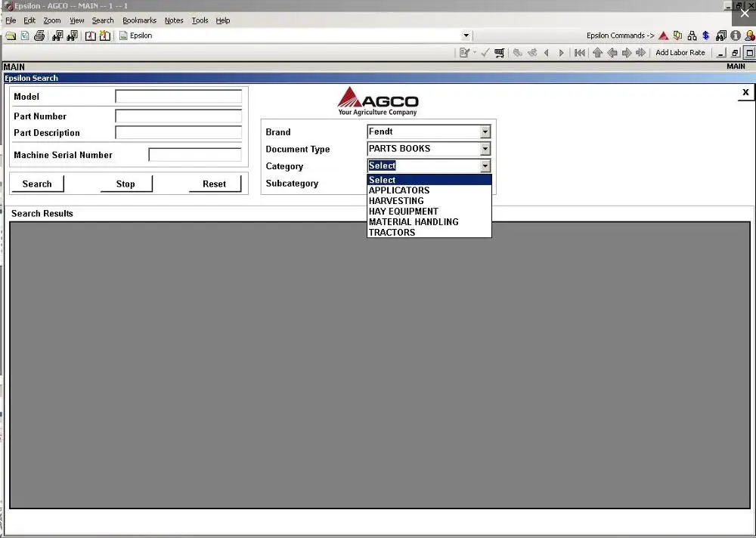Select HAY EQUIPMENT from the Category list
This screenshot has width=756, height=538.
click(429, 212)
